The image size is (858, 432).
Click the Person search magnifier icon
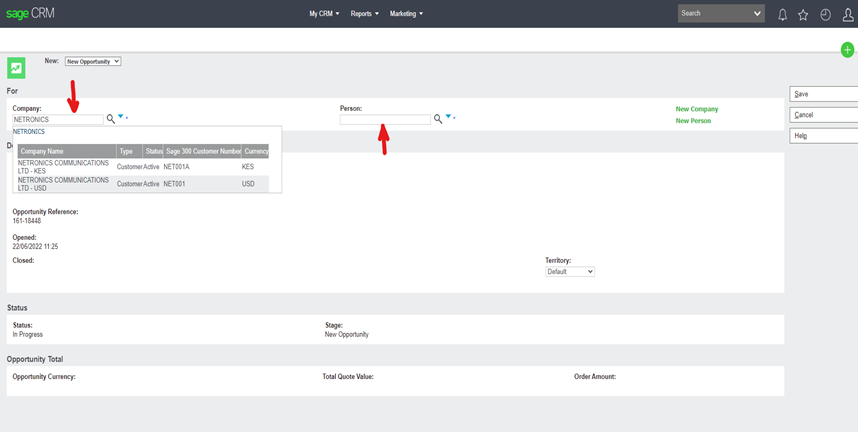tap(438, 119)
